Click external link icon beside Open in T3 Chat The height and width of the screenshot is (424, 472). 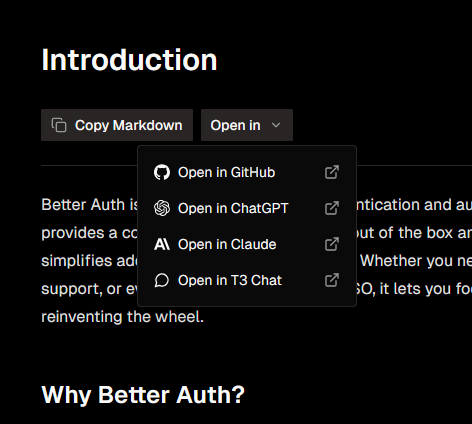coord(332,280)
